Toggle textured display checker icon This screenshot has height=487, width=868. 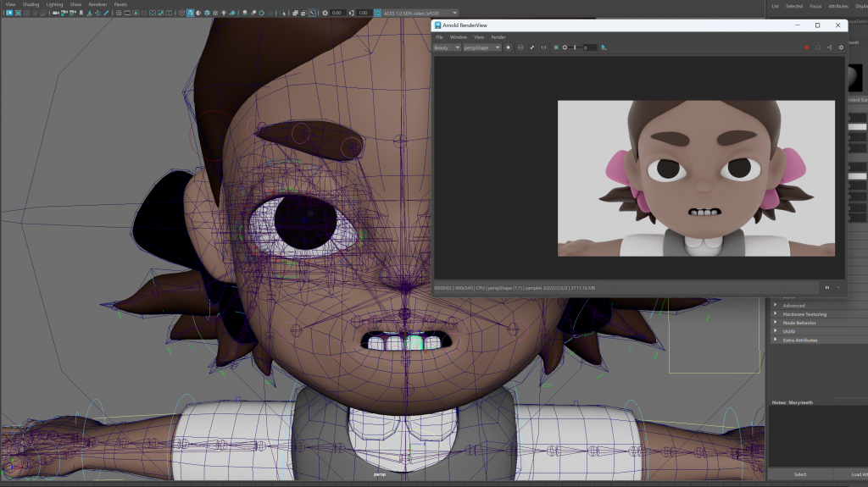[x=215, y=13]
